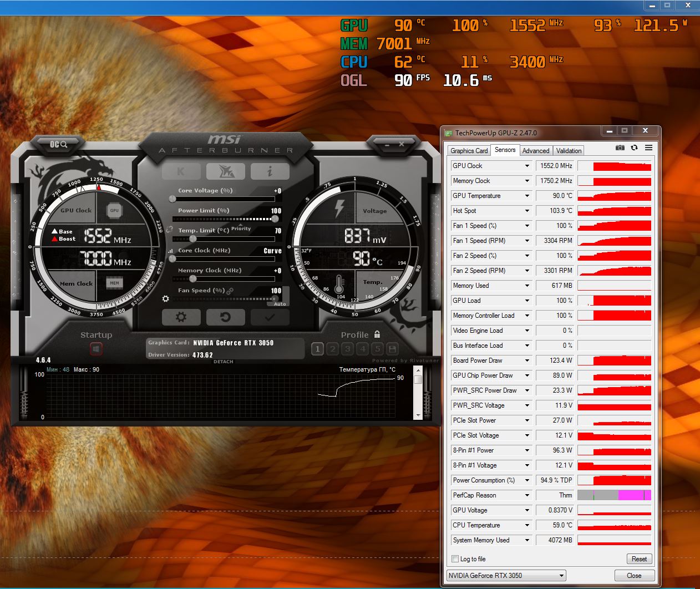Toggle fan speed link chain icon
The width and height of the screenshot is (700, 589).
coord(230,291)
